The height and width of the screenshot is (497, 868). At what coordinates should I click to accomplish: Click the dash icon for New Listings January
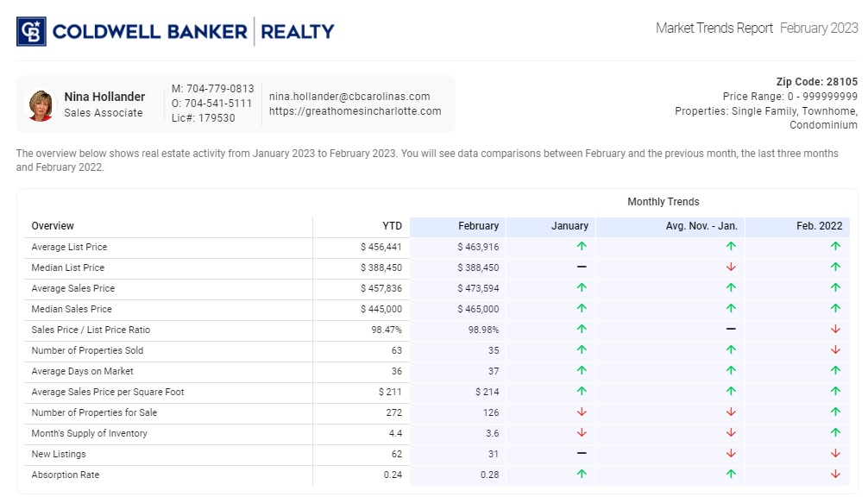pos(582,454)
